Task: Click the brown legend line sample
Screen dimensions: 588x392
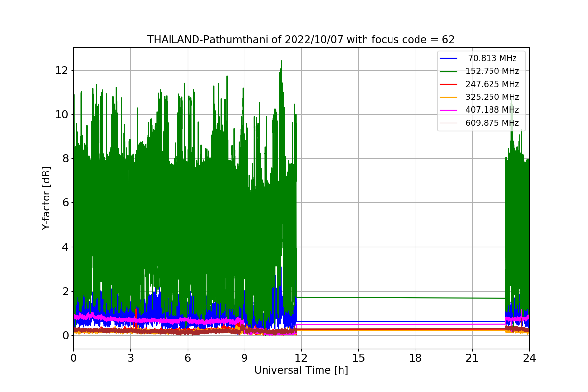Action: 448,123
